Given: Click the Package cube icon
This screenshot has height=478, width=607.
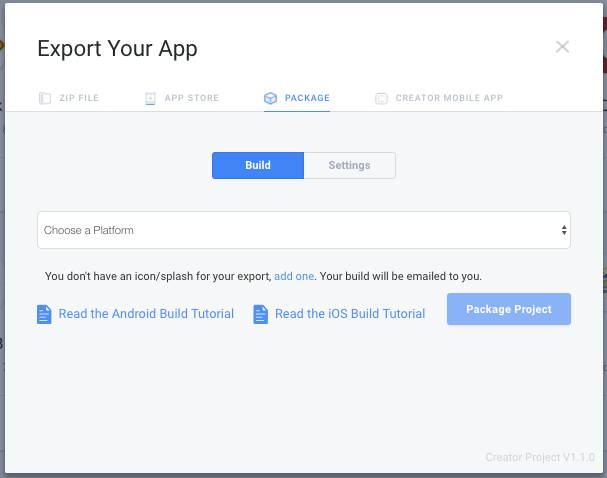Looking at the screenshot, I should [270, 98].
